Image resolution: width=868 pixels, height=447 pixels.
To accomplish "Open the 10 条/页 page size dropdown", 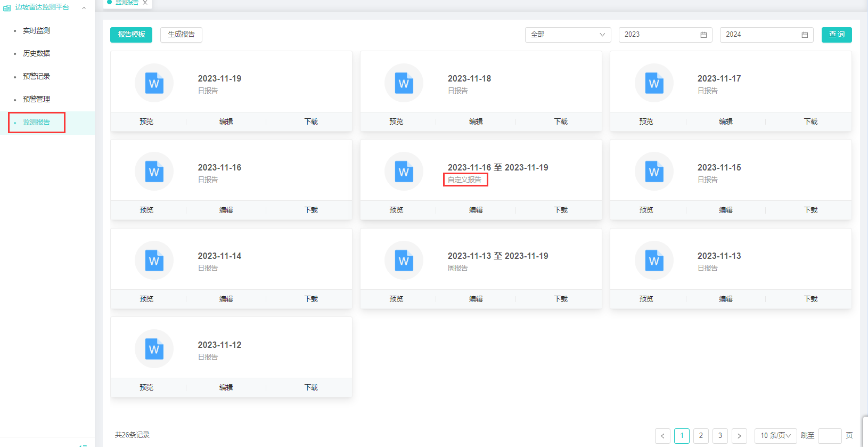I will 775,436.
